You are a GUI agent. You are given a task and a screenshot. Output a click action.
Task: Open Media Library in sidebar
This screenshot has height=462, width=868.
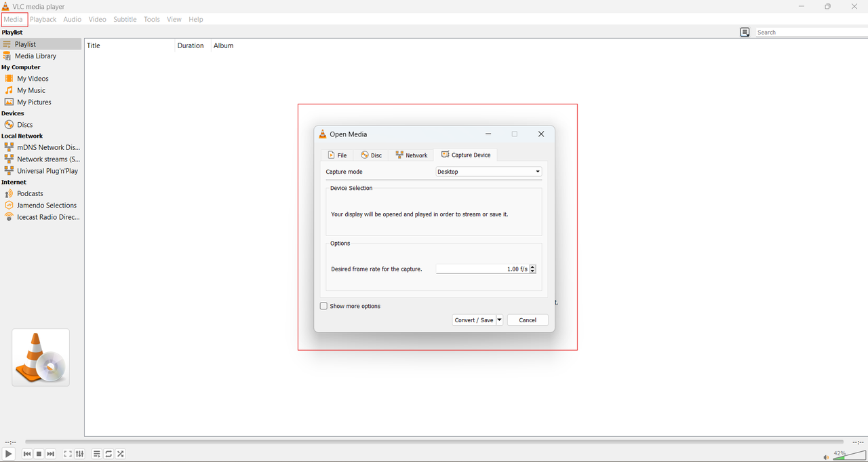(x=41, y=56)
